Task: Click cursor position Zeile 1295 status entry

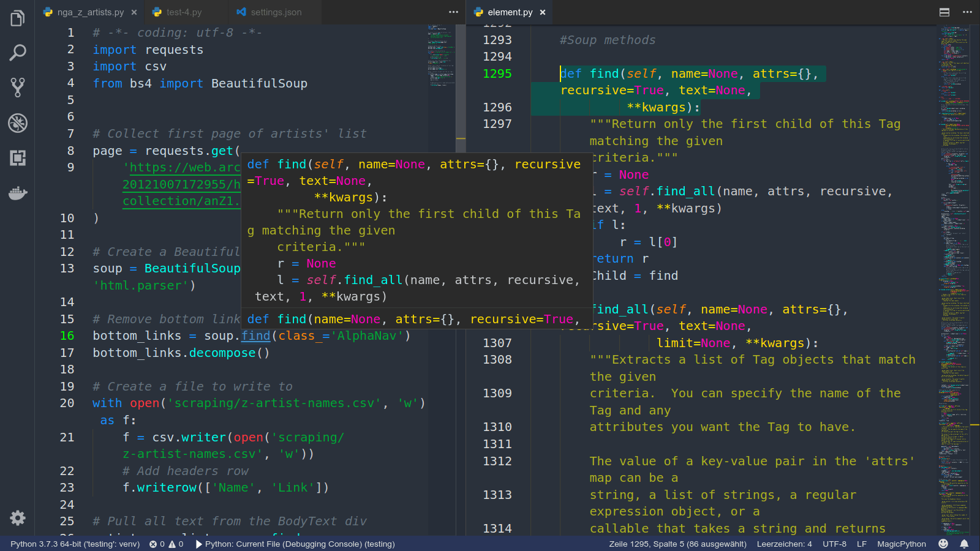Action: pos(677,544)
